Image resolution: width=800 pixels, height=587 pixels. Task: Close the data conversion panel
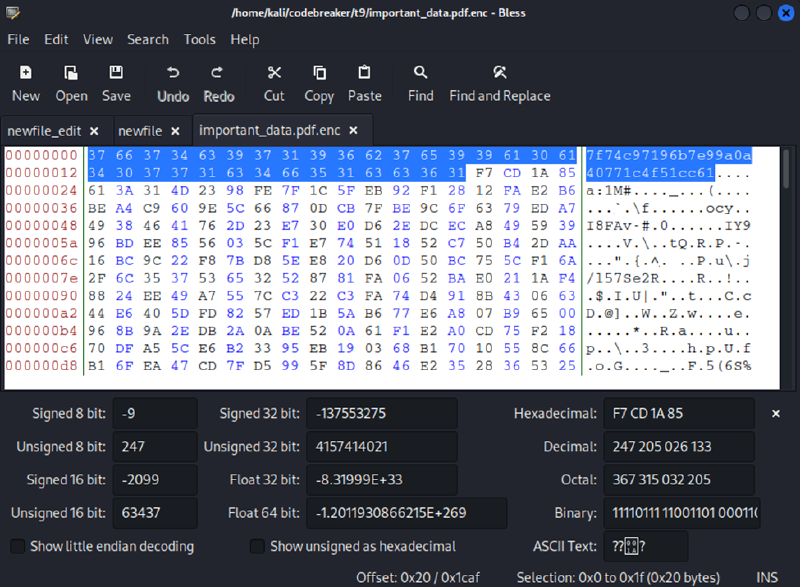pyautogui.click(x=776, y=413)
